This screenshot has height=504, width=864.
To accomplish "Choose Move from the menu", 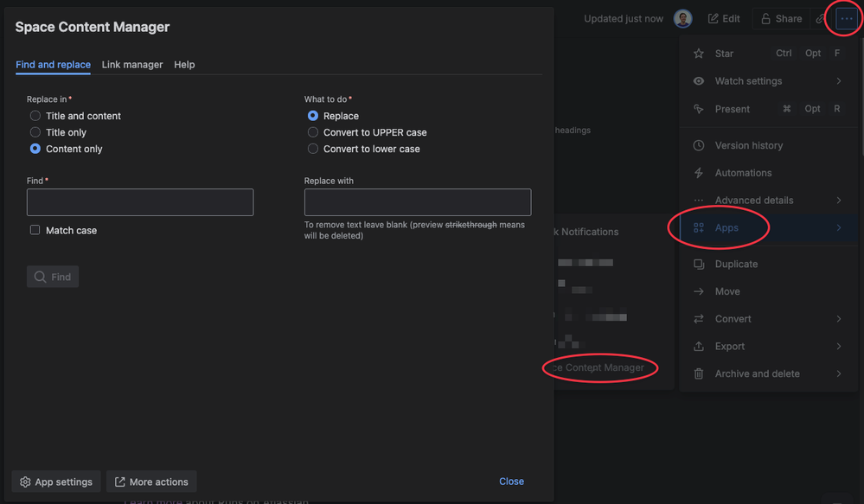I will click(x=727, y=291).
